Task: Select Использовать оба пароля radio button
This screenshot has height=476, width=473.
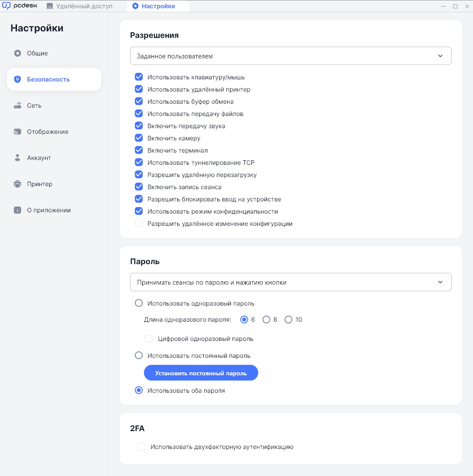Action: point(139,390)
